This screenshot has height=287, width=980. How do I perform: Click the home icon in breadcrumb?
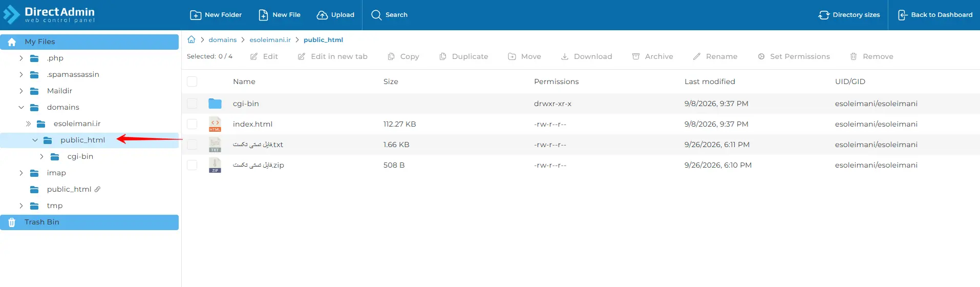[x=191, y=39]
